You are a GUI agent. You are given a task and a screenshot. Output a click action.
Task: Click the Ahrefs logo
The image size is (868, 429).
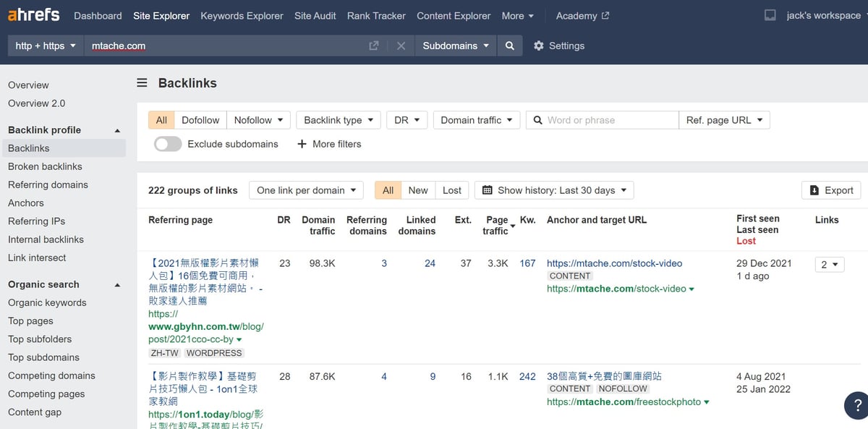point(34,15)
